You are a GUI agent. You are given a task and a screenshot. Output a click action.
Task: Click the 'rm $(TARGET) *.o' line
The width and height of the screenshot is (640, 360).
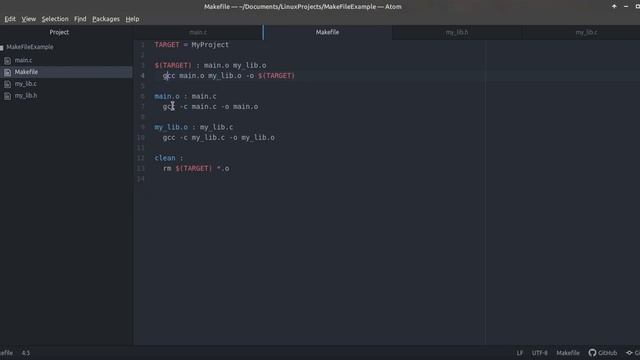(x=196, y=168)
